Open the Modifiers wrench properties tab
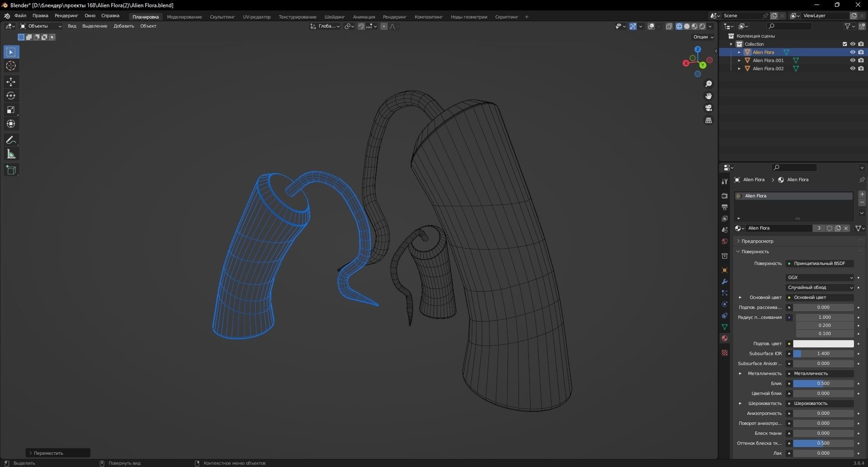This screenshot has width=868, height=467. pos(724,282)
